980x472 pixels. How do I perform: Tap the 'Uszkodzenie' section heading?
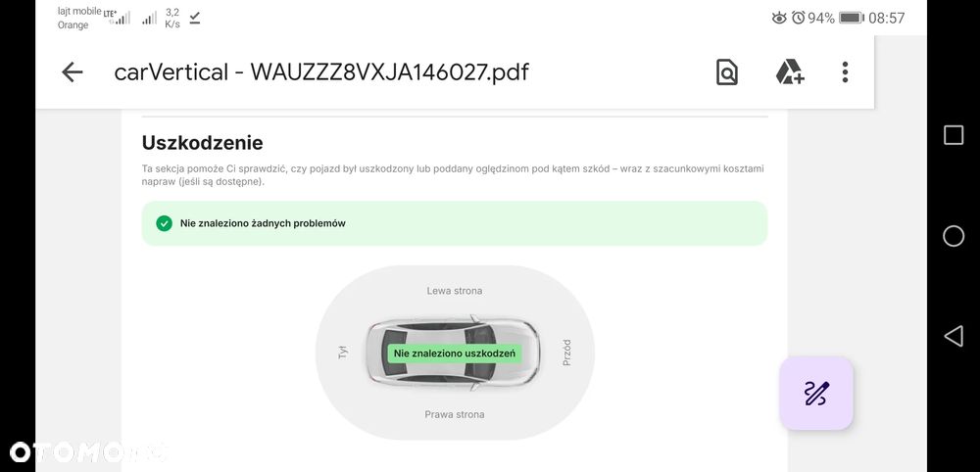[x=202, y=143]
